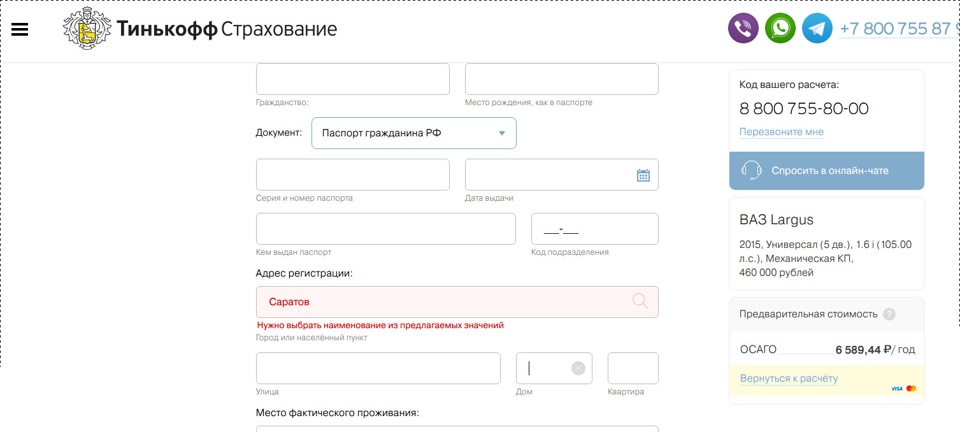Viewport: 960px width, 432px height.
Task: Show help for Предварительная стоимость
Action: tap(889, 314)
